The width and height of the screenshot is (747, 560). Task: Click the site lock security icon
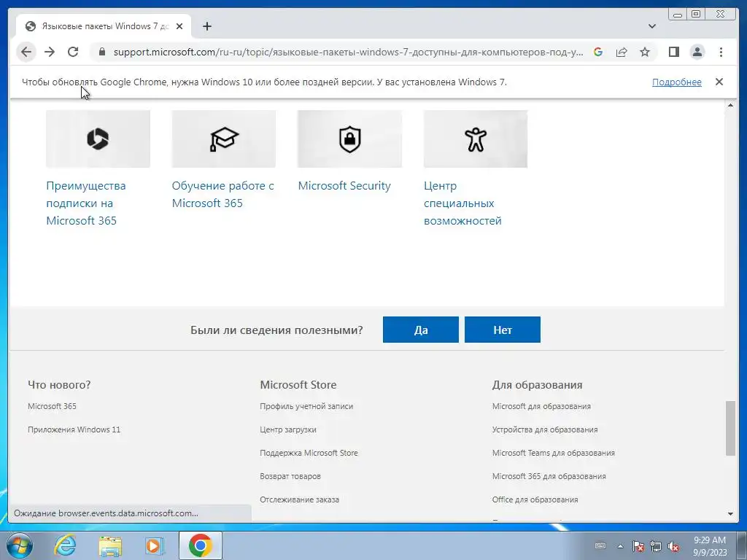(101, 52)
